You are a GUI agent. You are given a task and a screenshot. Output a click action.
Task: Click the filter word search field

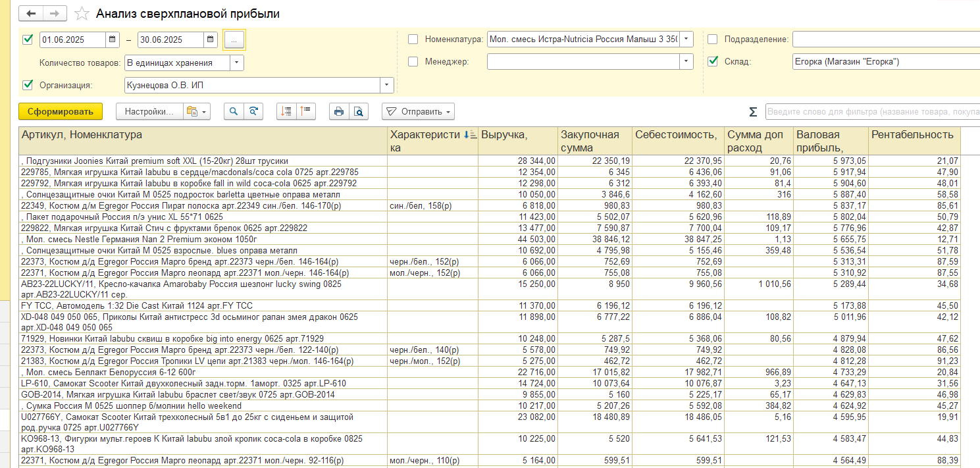click(872, 111)
